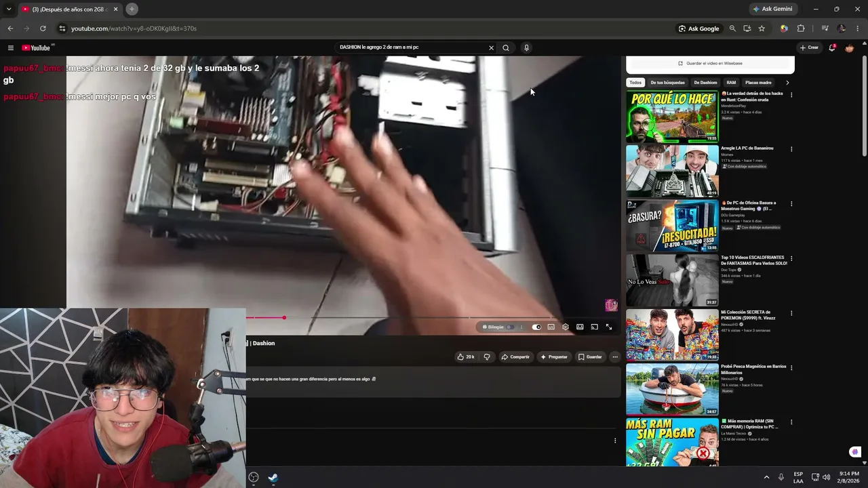Cast video to a TV

point(595,327)
